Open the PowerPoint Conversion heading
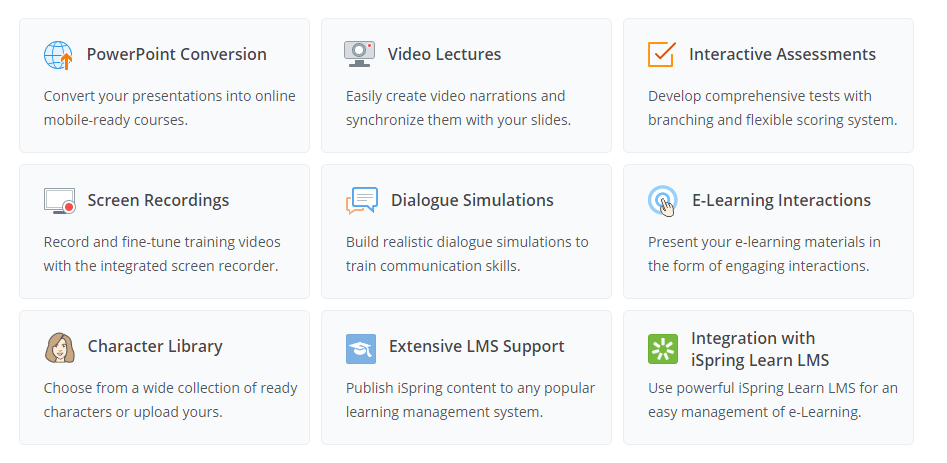 177,54
